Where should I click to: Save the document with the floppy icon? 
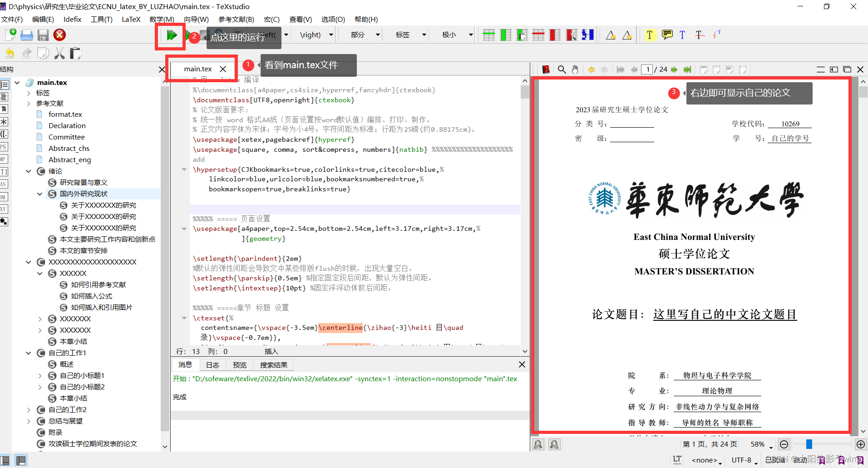[x=43, y=35]
